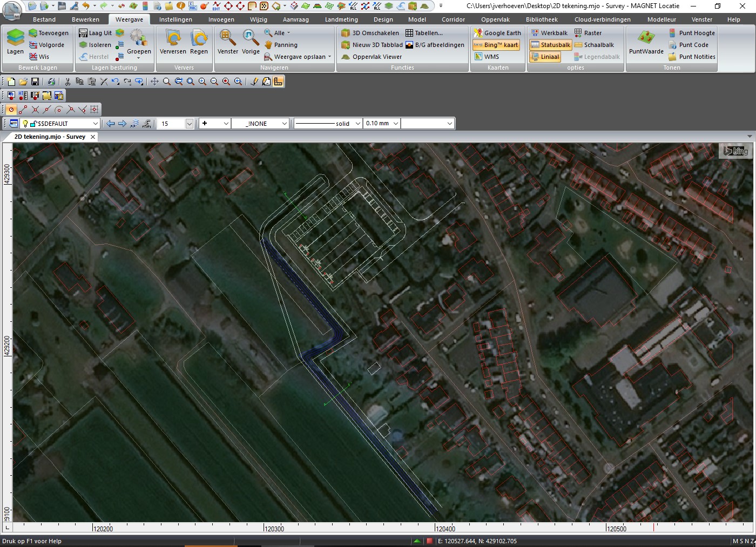Viewport: 756px width, 547px height.
Task: Click the Panning hand tool
Action: point(281,45)
